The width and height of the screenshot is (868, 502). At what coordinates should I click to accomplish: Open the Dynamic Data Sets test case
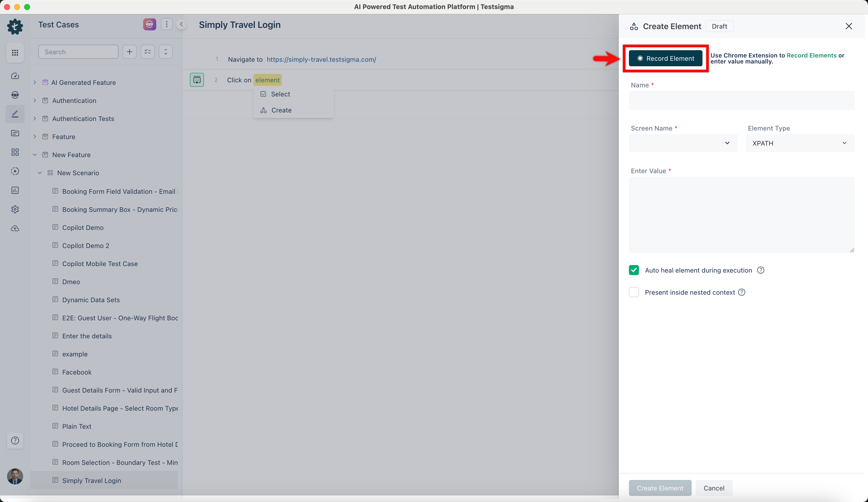click(x=91, y=299)
